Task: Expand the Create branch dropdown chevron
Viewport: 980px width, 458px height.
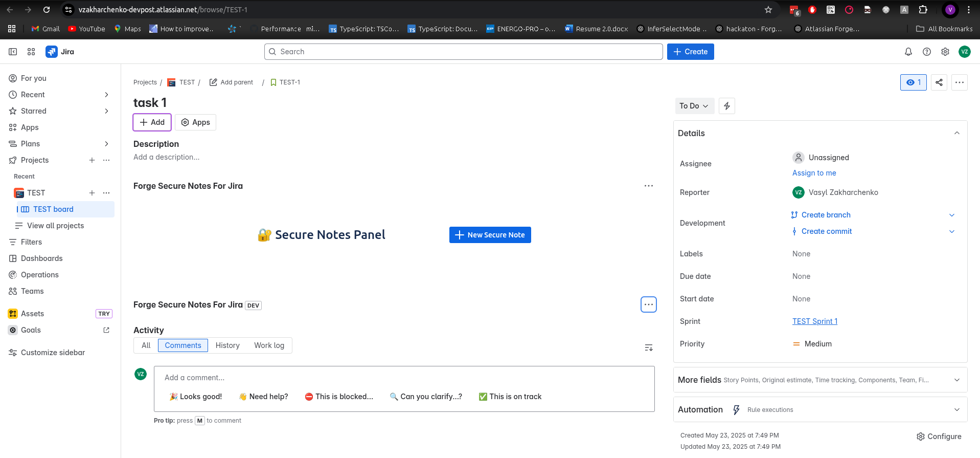Action: (952, 215)
